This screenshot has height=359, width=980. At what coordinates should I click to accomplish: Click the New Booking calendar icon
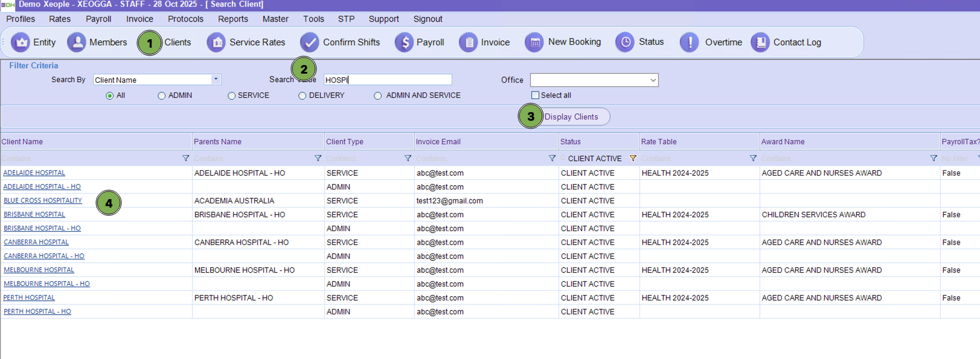point(534,42)
